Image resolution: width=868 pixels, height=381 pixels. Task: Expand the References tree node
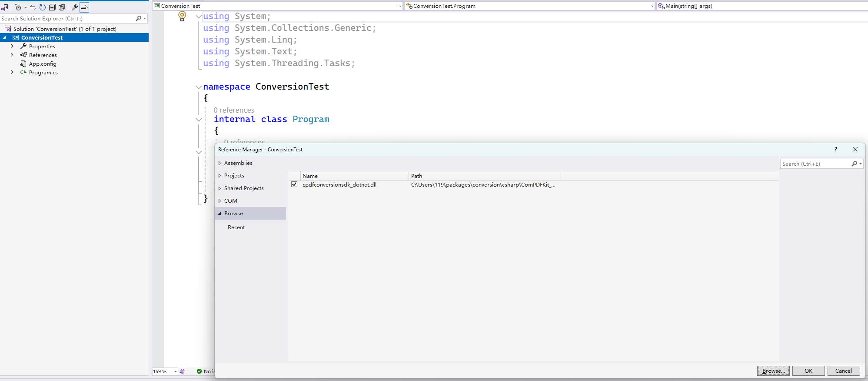(12, 55)
